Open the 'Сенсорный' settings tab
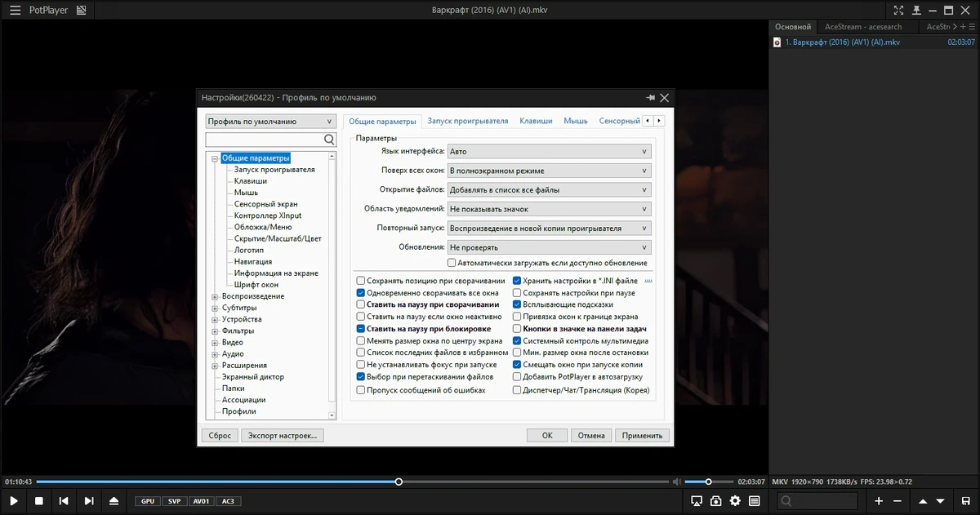The height and width of the screenshot is (515, 980). (619, 121)
